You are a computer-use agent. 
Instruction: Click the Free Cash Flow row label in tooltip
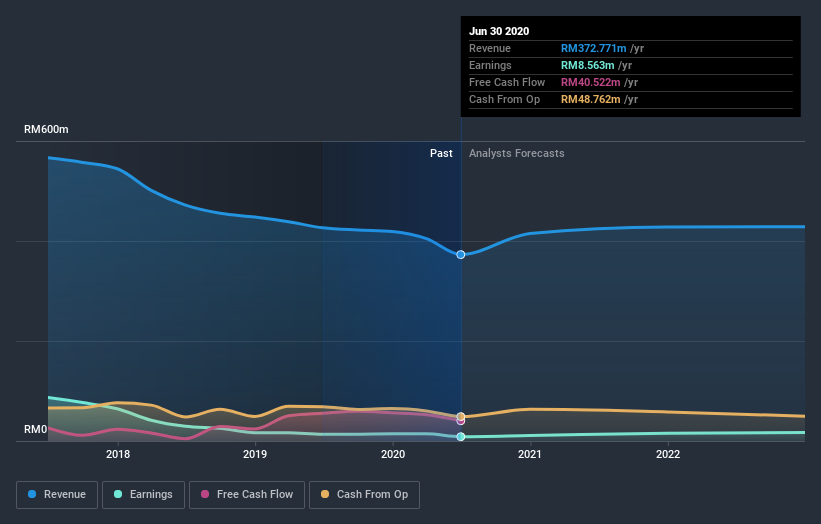507,82
